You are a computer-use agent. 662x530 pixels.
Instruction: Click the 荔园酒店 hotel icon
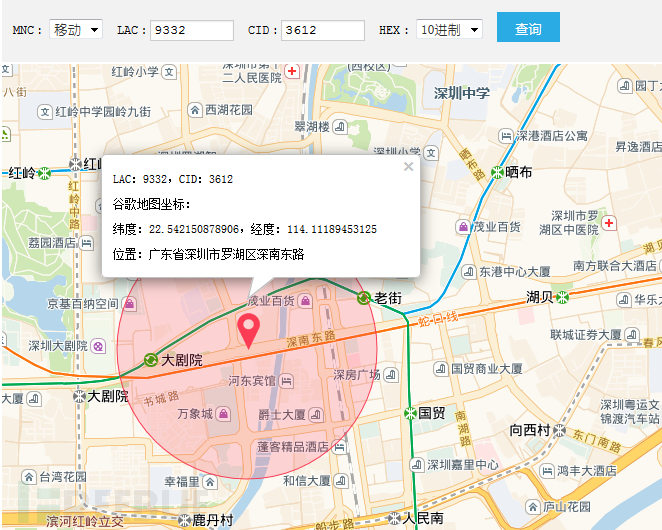pos(87,243)
